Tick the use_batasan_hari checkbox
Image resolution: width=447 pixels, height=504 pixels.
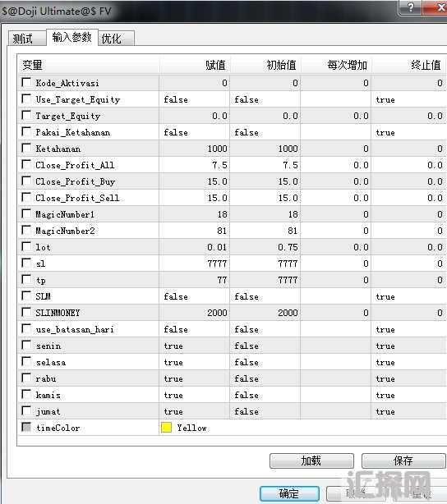26,328
